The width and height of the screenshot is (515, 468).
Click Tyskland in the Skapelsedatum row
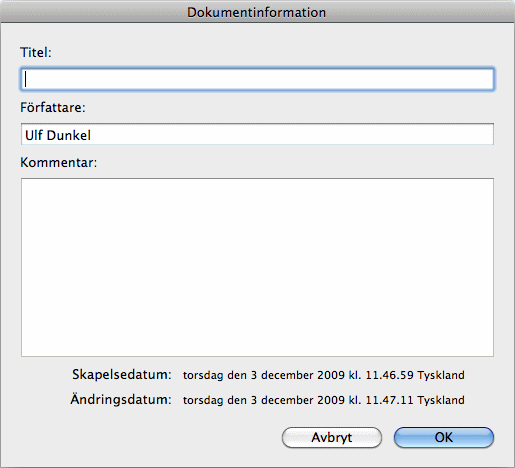pos(441,375)
